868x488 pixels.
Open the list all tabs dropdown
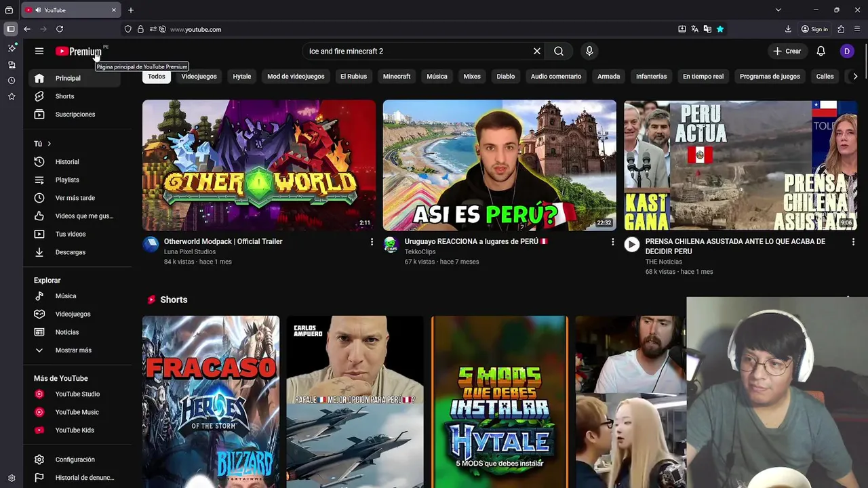778,10
